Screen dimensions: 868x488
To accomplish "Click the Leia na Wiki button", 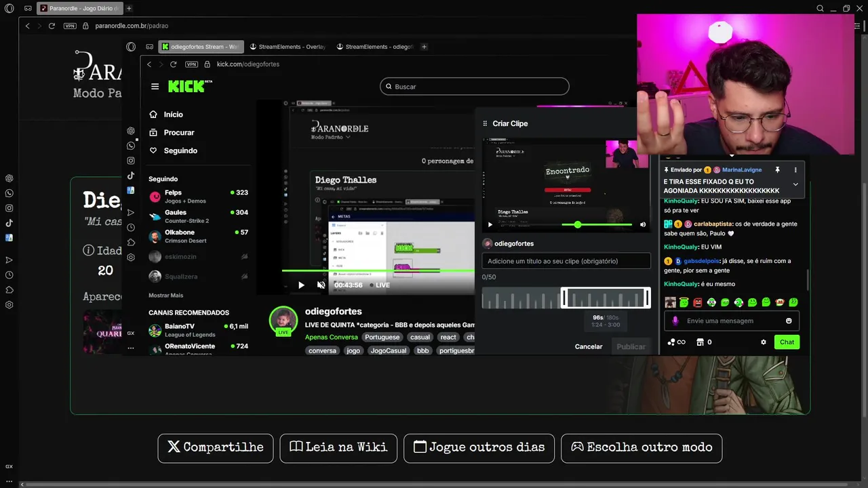I will (x=338, y=448).
